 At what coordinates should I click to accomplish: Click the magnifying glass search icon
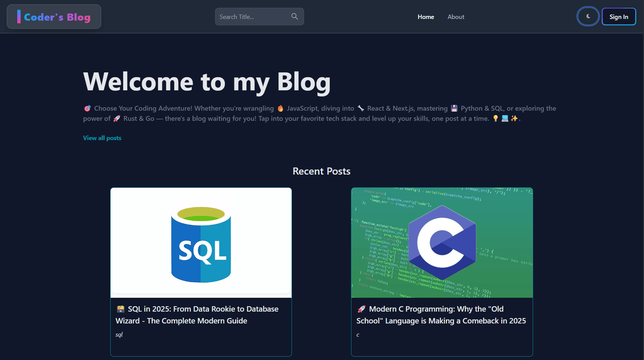click(x=294, y=16)
